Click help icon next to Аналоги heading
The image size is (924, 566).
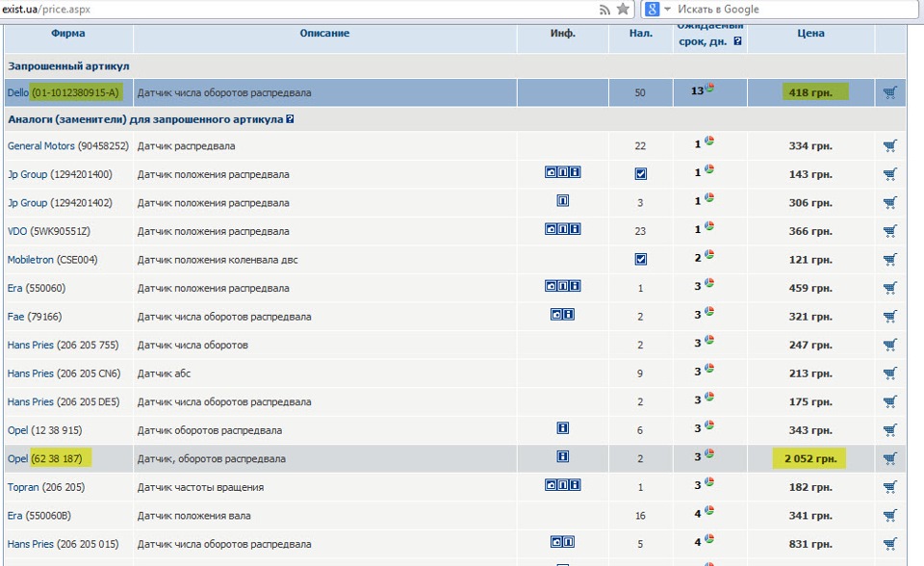(290, 119)
